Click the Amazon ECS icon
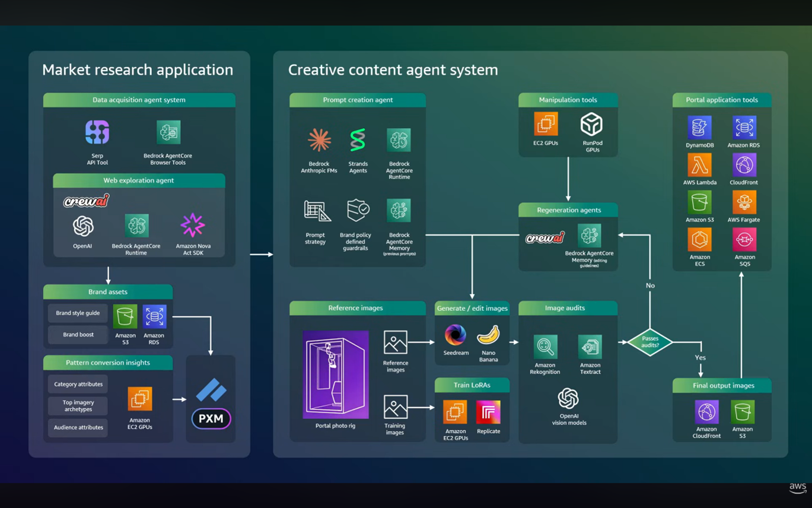812x508 pixels. tap(699, 240)
